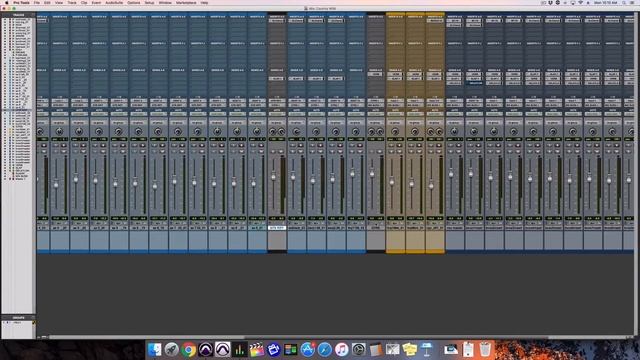Screen dimensions: 640x360
Task: Open Launchpad from the Dock
Action: (171, 349)
